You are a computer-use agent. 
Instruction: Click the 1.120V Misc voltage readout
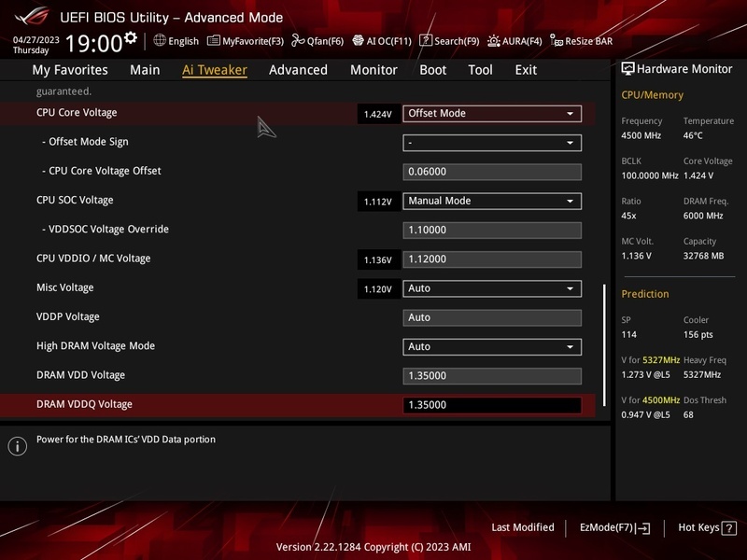pos(378,289)
